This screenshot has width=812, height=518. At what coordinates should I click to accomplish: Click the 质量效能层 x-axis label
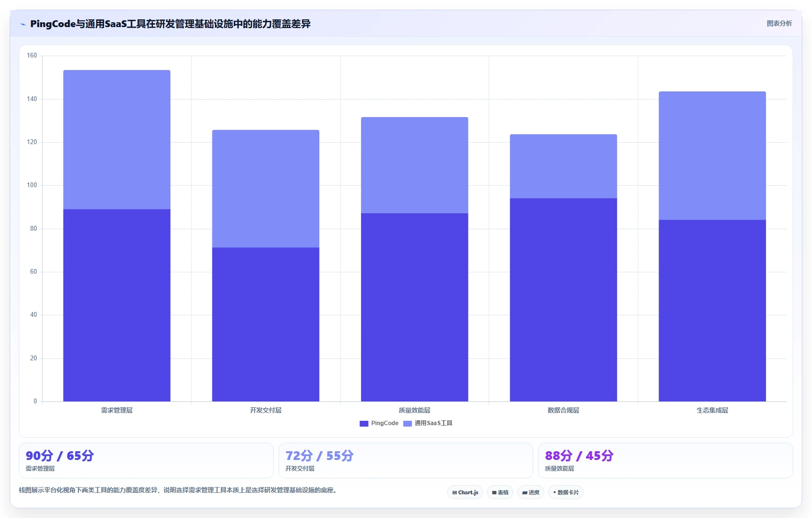(415, 410)
